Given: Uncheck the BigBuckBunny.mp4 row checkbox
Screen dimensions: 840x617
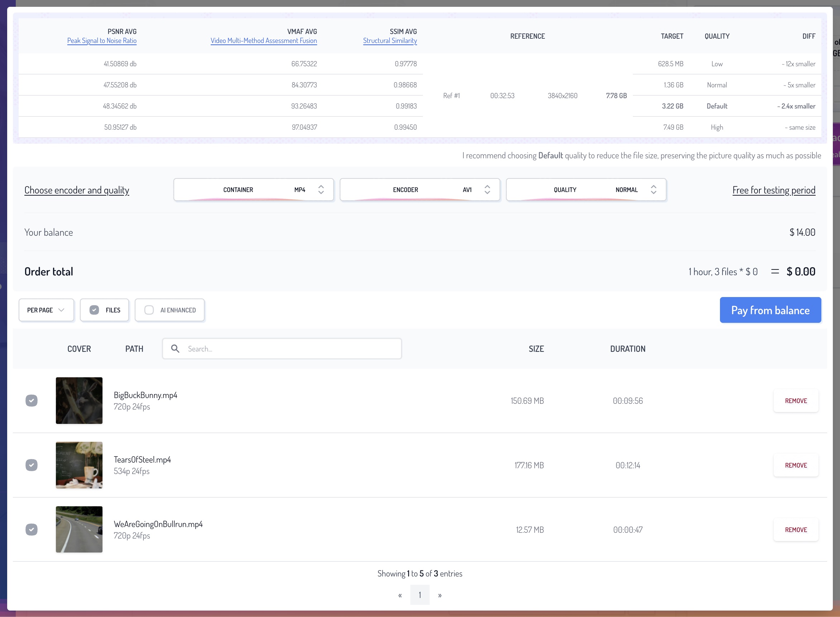Looking at the screenshot, I should point(32,400).
